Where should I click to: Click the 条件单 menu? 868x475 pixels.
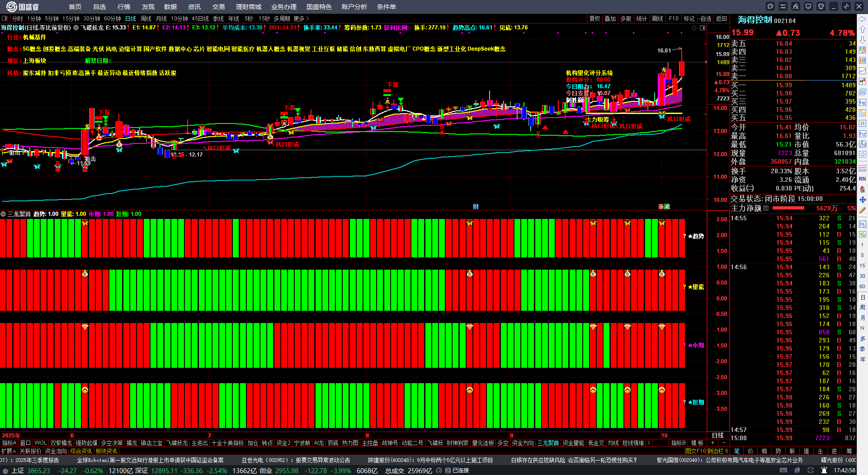(x=386, y=7)
